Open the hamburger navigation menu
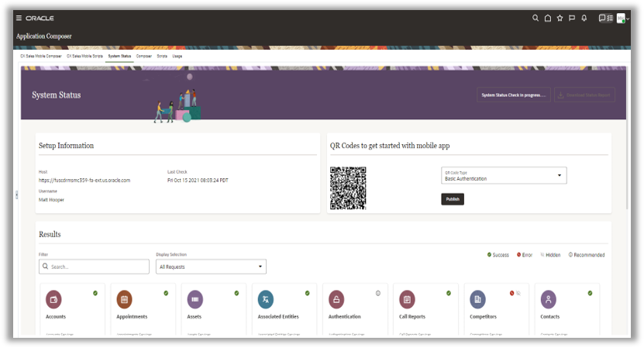644x348 pixels. [19, 18]
